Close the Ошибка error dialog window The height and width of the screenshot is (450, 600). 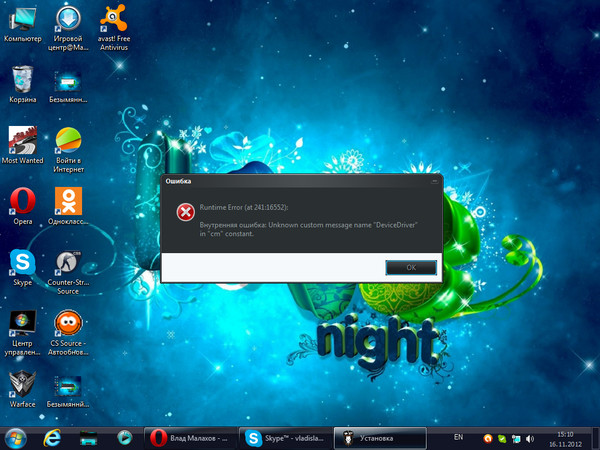(433, 182)
